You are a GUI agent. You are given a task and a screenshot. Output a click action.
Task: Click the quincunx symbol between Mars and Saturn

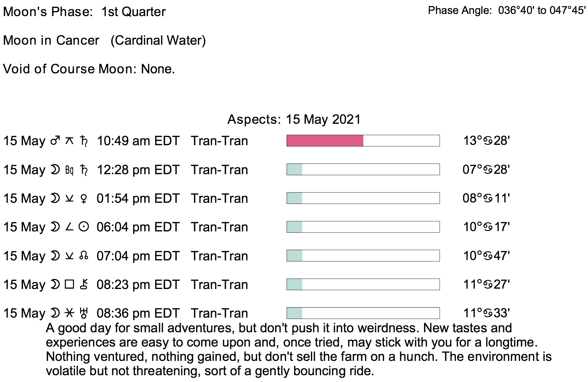[x=69, y=141]
